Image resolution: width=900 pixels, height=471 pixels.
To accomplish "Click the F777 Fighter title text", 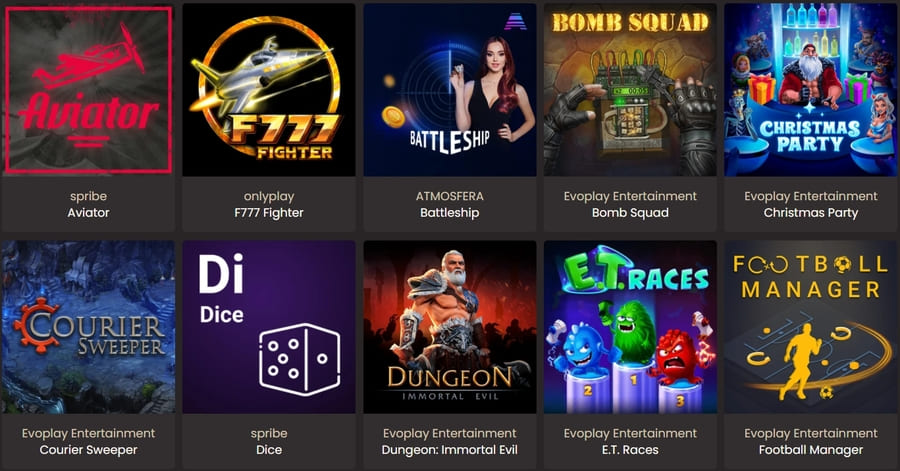I will [x=269, y=213].
